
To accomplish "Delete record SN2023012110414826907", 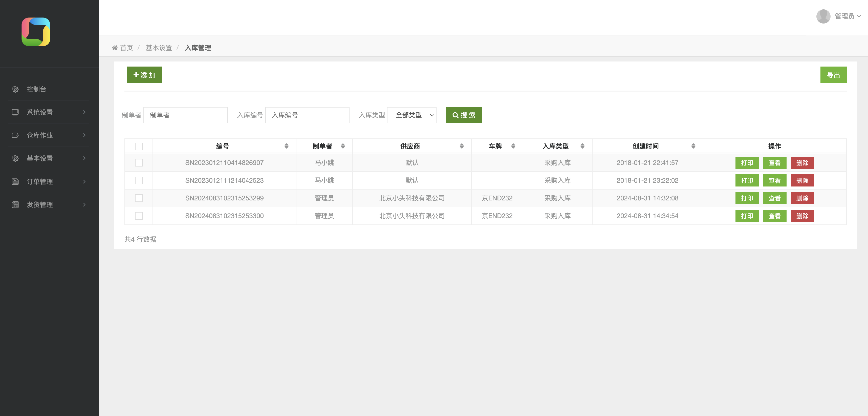I will pos(802,162).
